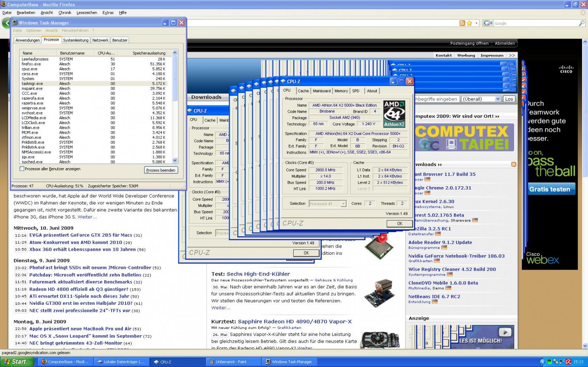
Task: Click Abmelden link
Action: (x=505, y=43)
